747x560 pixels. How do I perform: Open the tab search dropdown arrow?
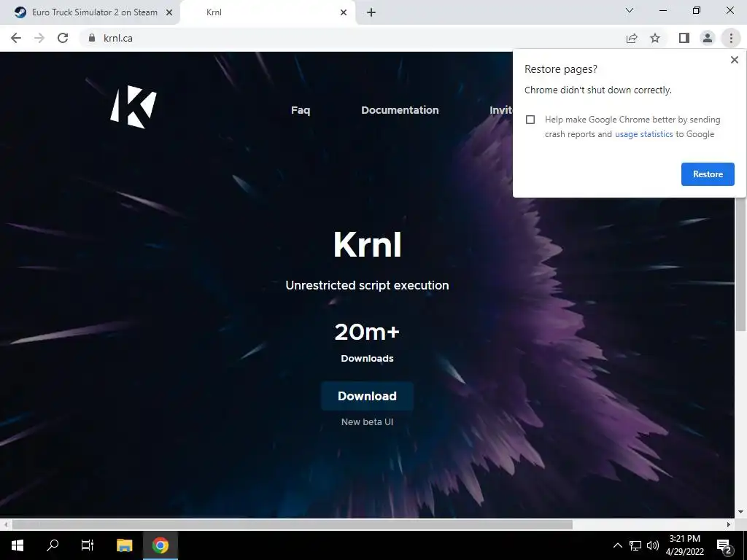tap(630, 10)
